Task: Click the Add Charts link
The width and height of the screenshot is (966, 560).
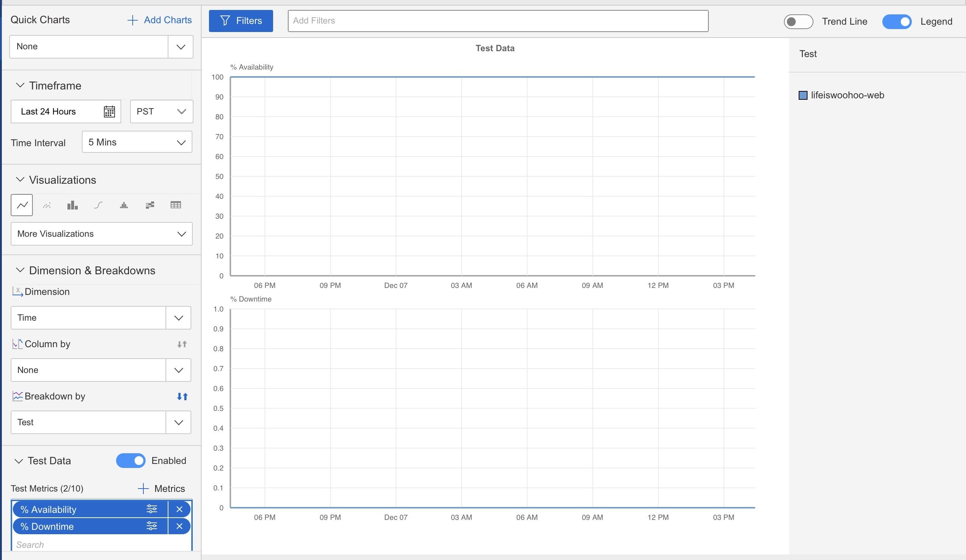Action: point(160,20)
